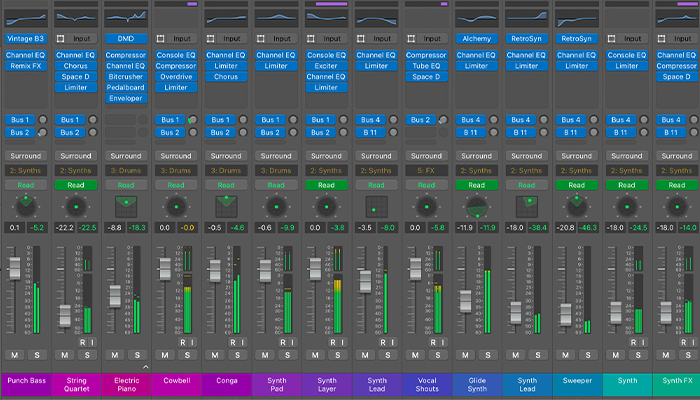Open the EQ thumbnail on Synth Pad channel
This screenshot has width=700, height=400.
[x=276, y=19]
